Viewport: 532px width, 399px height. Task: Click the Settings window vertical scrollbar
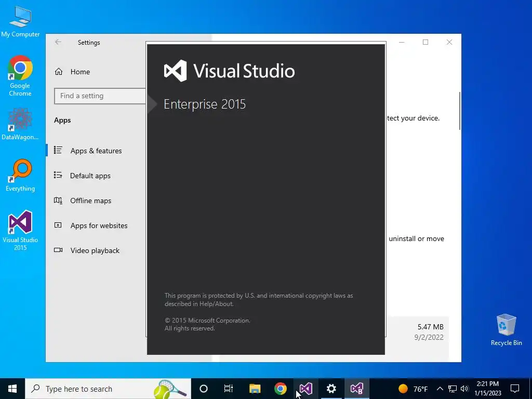pos(460,111)
